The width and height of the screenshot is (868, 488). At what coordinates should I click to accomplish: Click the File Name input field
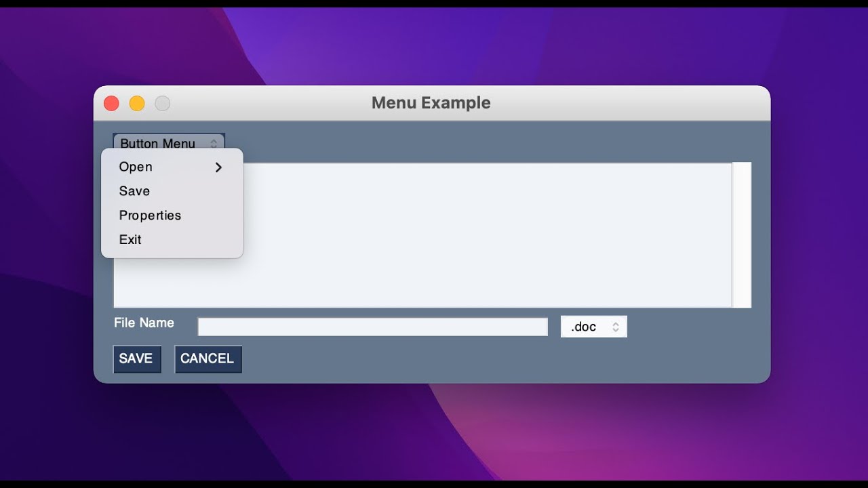tap(372, 327)
